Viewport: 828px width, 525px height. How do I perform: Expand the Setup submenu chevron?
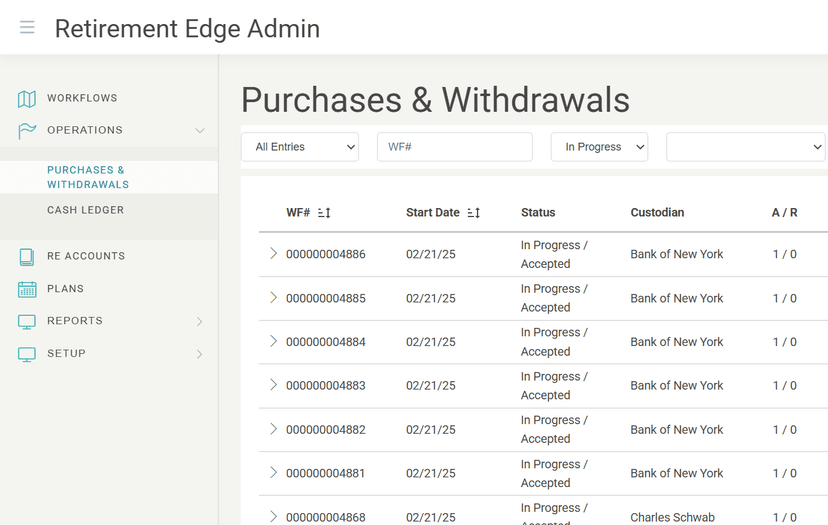pos(200,354)
